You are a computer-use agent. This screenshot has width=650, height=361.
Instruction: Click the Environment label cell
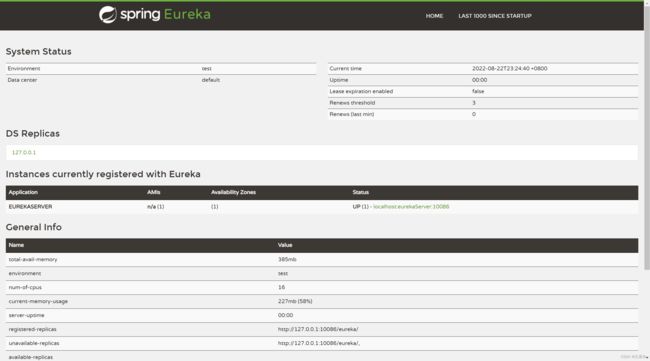coord(24,68)
